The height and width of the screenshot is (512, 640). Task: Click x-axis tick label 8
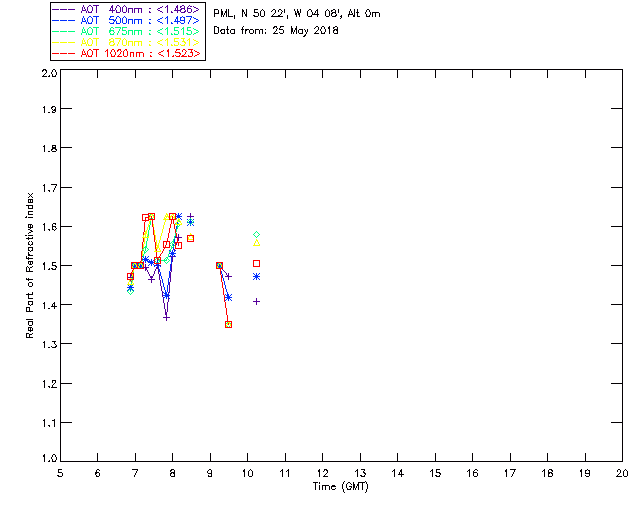(x=173, y=473)
